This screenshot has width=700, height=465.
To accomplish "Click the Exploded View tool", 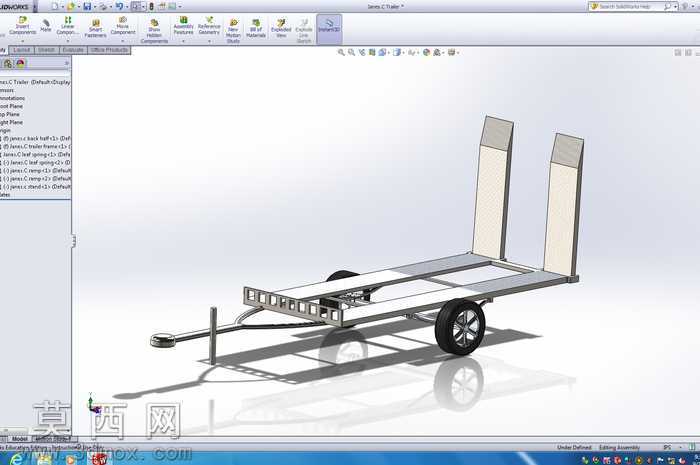I will tap(281, 28).
